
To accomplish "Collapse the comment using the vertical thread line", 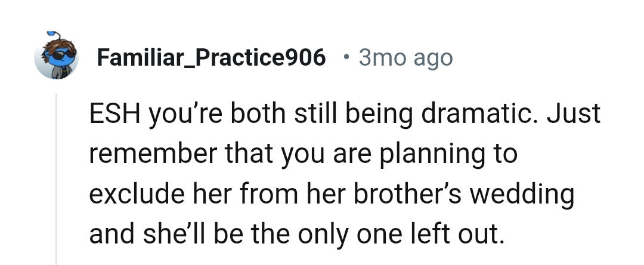I will [56, 179].
